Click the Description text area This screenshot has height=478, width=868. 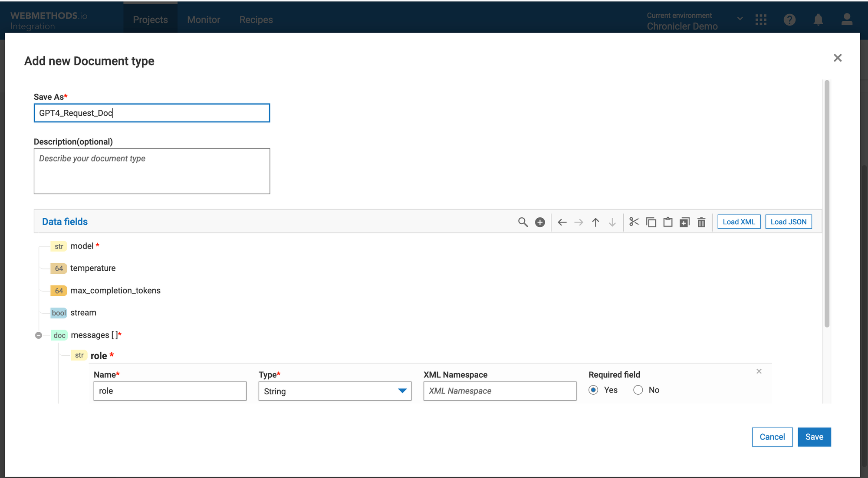pos(152,171)
